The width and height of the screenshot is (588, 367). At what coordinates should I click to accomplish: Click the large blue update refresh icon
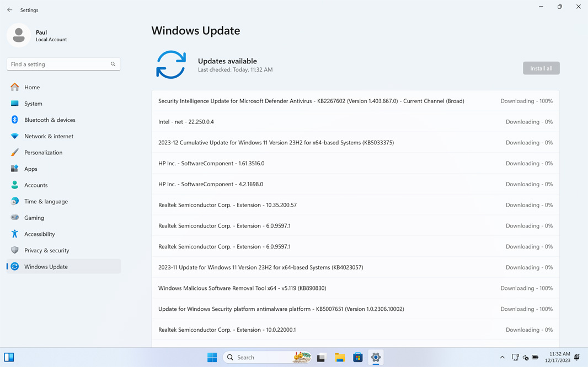pyautogui.click(x=171, y=64)
